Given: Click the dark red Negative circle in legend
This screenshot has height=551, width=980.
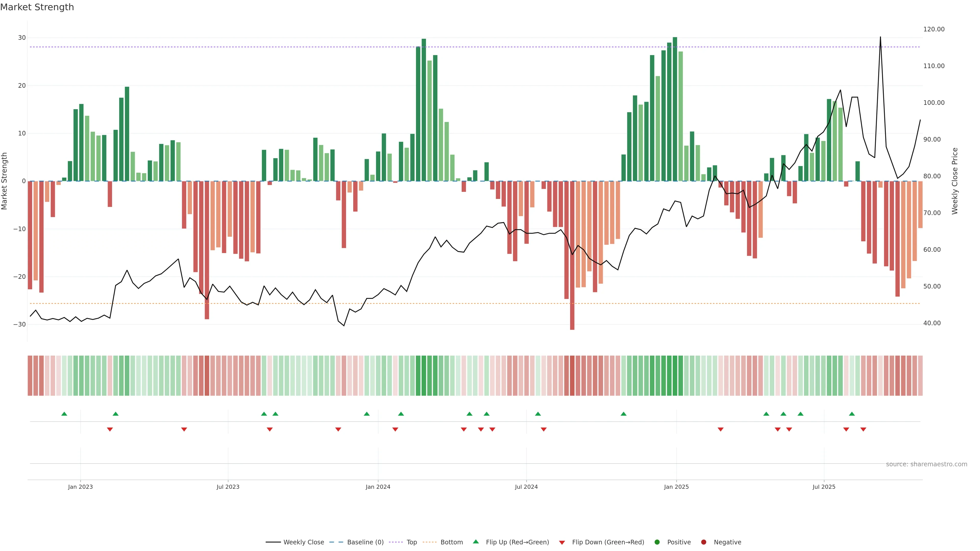Looking at the screenshot, I should pos(703,542).
